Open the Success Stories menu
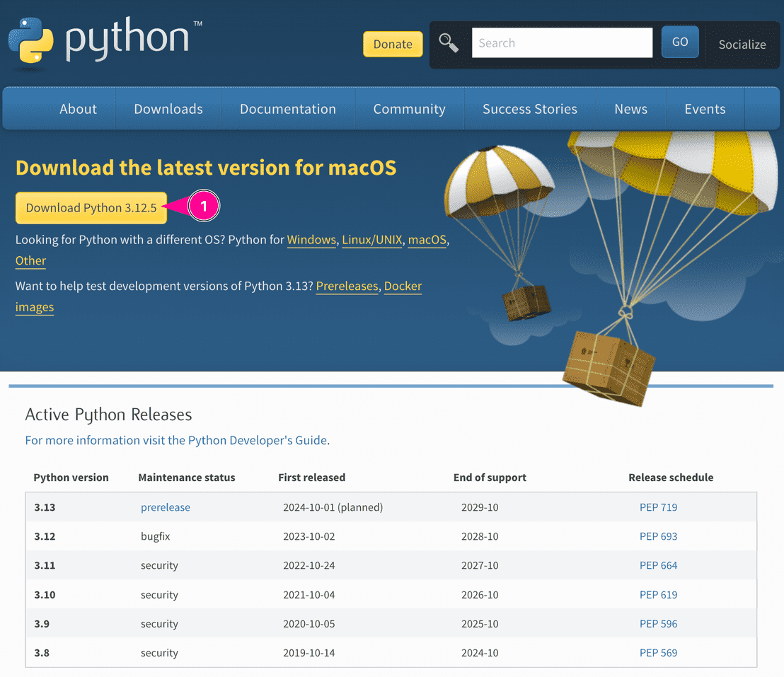The width and height of the screenshot is (784, 677). 529,108
